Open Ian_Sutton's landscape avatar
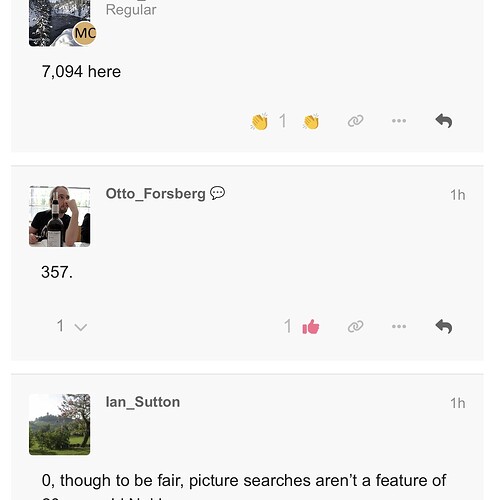This screenshot has width=498, height=500. pos(60,424)
